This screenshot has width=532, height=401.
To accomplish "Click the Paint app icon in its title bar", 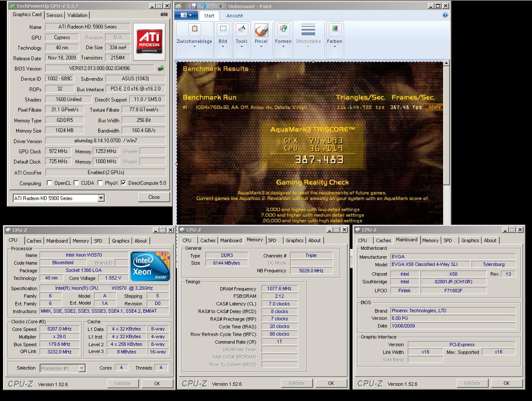I will click(179, 6).
